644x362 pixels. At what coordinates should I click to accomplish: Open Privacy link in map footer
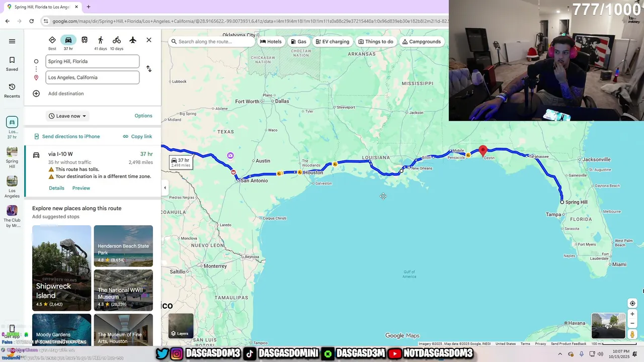click(x=540, y=344)
